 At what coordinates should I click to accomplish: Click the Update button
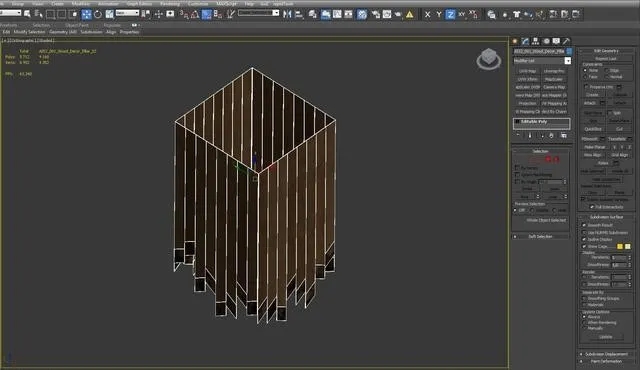pyautogui.click(x=606, y=337)
